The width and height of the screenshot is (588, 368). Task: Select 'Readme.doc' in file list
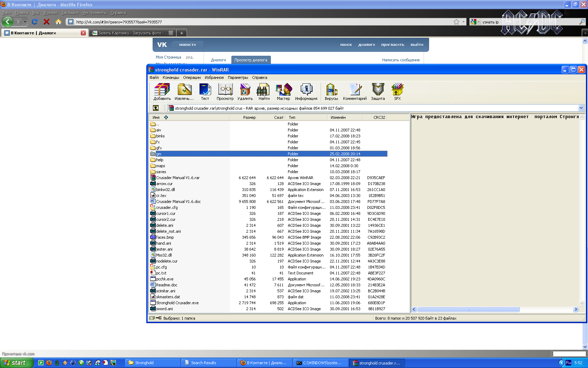tap(268, 285)
